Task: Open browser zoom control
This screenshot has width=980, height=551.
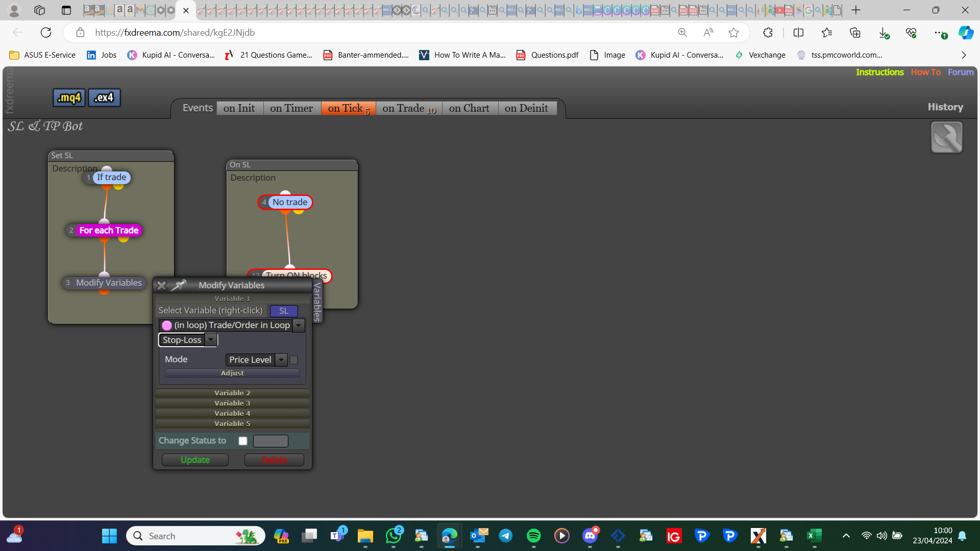Action: [682, 33]
